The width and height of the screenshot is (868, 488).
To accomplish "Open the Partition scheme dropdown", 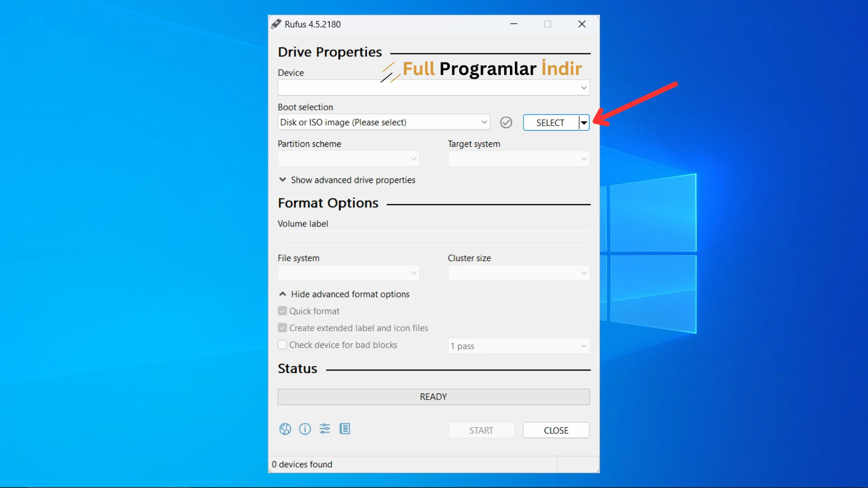I will [x=349, y=159].
